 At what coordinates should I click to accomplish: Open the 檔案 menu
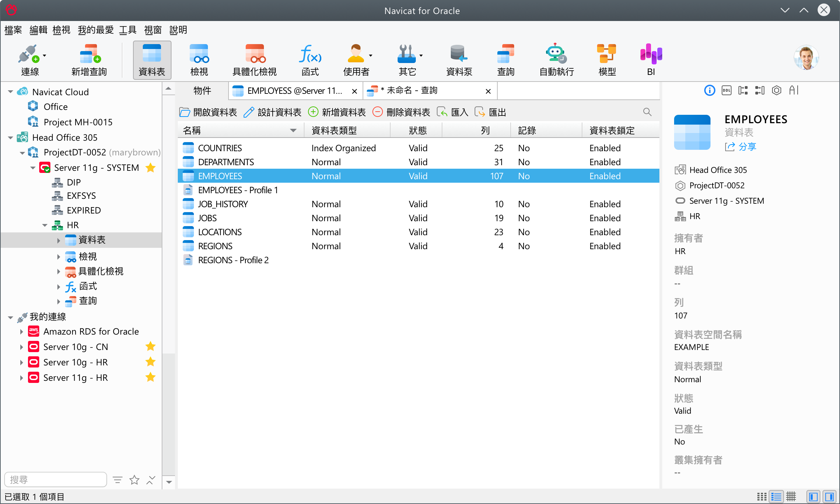tap(13, 30)
